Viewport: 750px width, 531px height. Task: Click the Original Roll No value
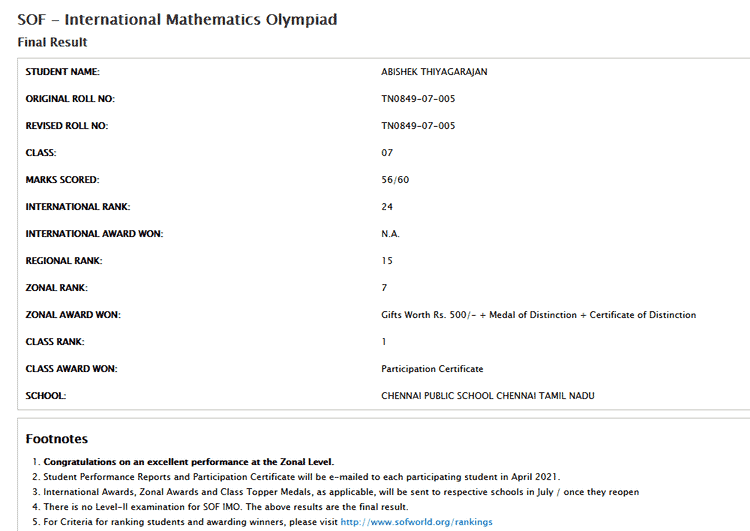[x=418, y=99]
